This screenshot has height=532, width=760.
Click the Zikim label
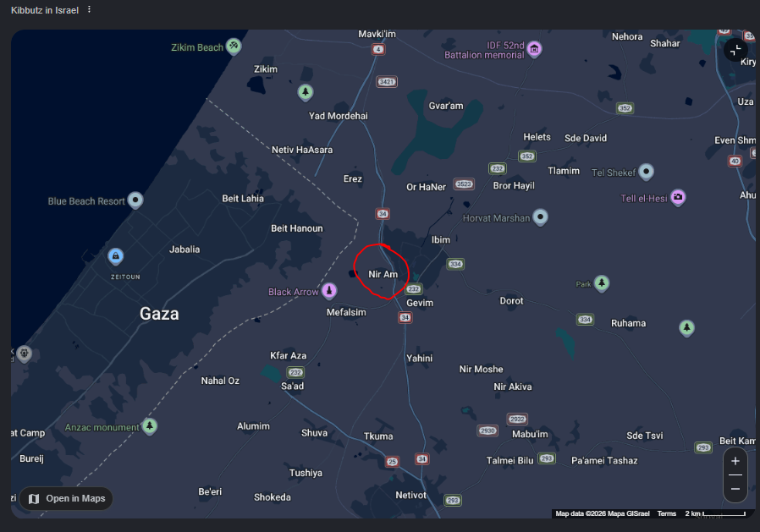pos(266,69)
